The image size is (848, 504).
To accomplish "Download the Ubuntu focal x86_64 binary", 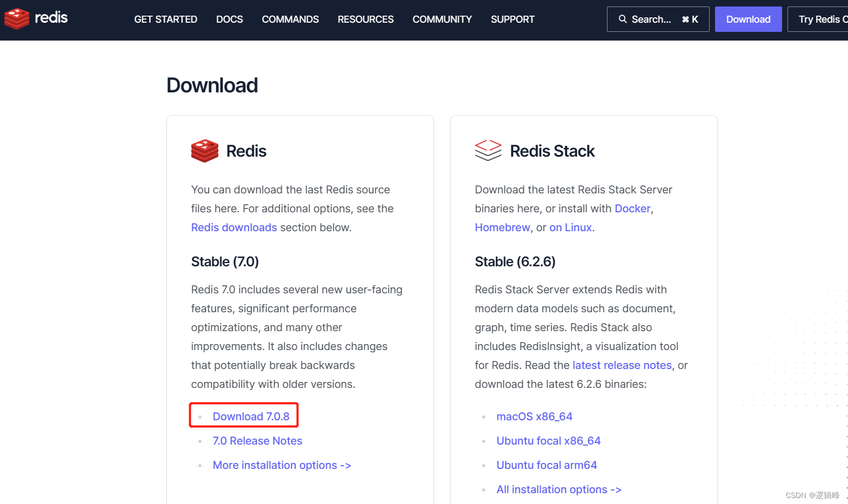I will click(549, 441).
